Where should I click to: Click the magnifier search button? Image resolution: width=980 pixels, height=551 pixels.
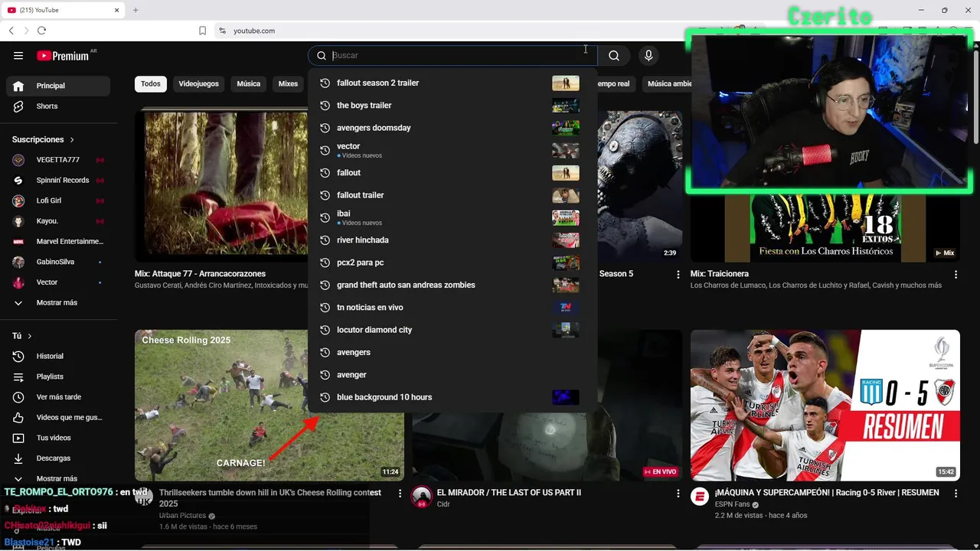click(614, 55)
